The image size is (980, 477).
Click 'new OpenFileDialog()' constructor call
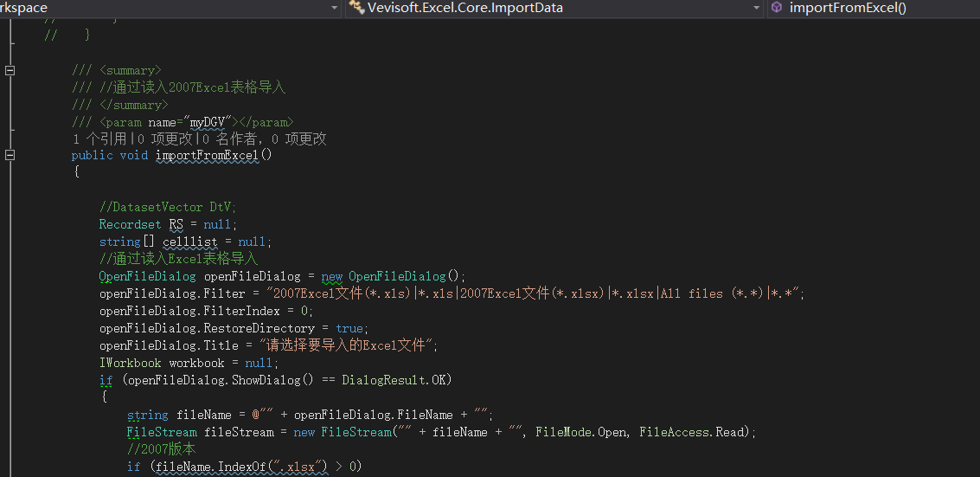(390, 275)
